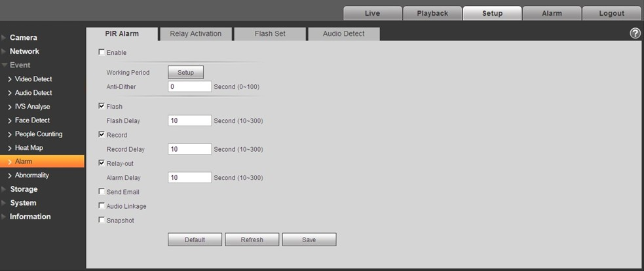Collapse the Event section in sidebar
This screenshot has width=644, height=271.
[20, 65]
